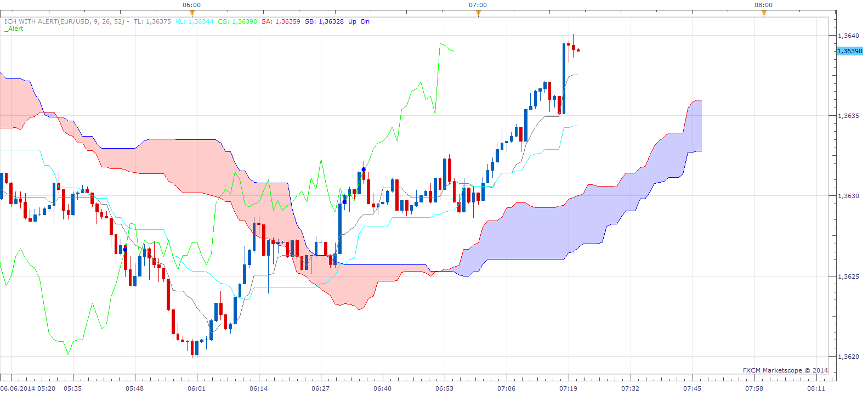868x395 pixels.
Task: Click the 07:32 time axis label
Action: click(x=630, y=388)
